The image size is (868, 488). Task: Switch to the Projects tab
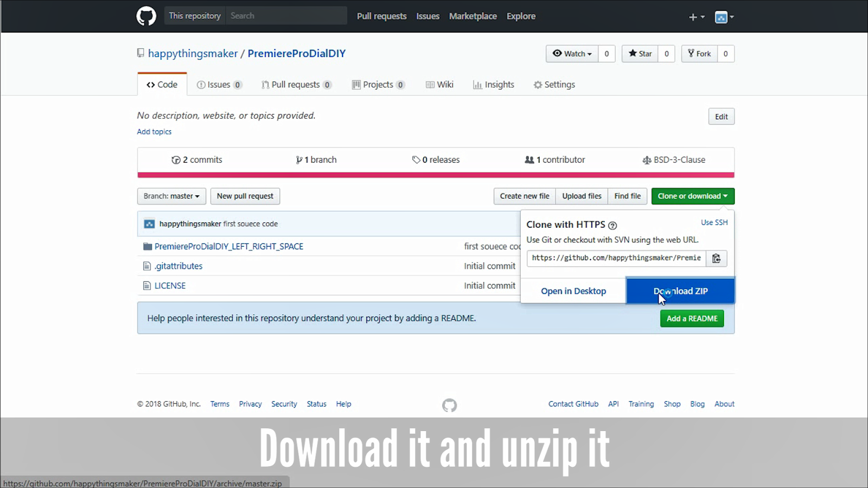pos(378,85)
